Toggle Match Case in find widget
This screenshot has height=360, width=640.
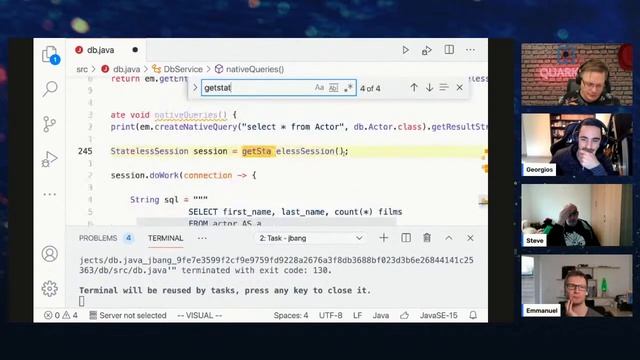[x=319, y=88]
